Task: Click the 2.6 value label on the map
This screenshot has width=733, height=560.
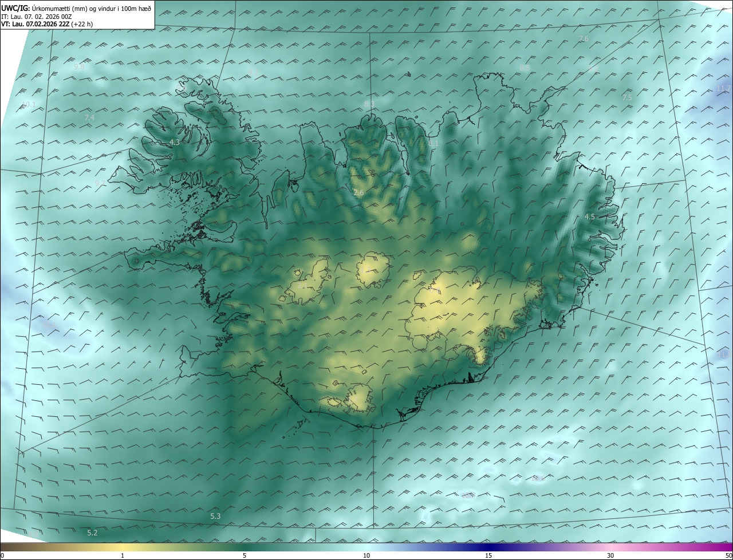Action: coord(358,193)
